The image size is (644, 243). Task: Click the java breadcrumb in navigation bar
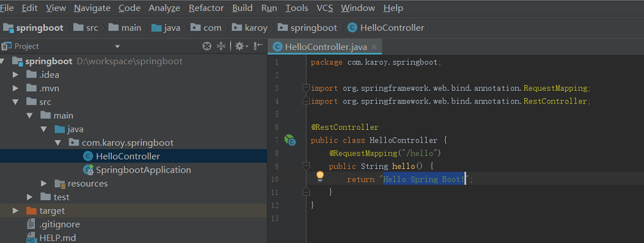click(166, 28)
